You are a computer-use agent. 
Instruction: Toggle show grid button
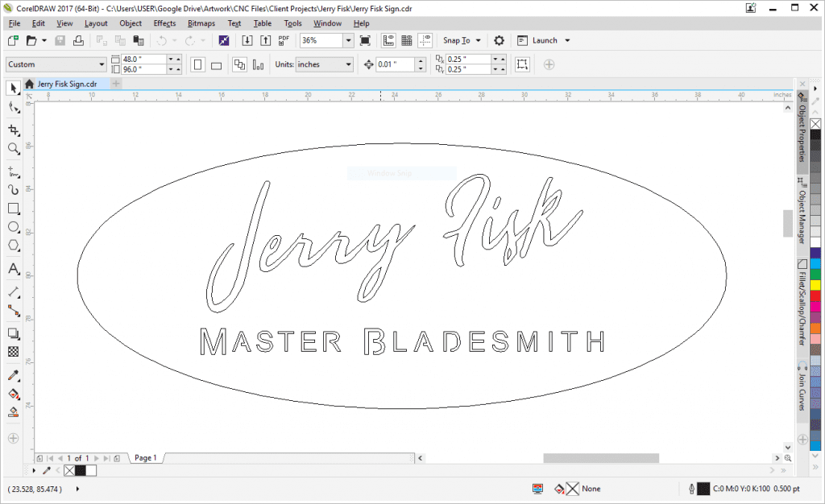coord(407,40)
